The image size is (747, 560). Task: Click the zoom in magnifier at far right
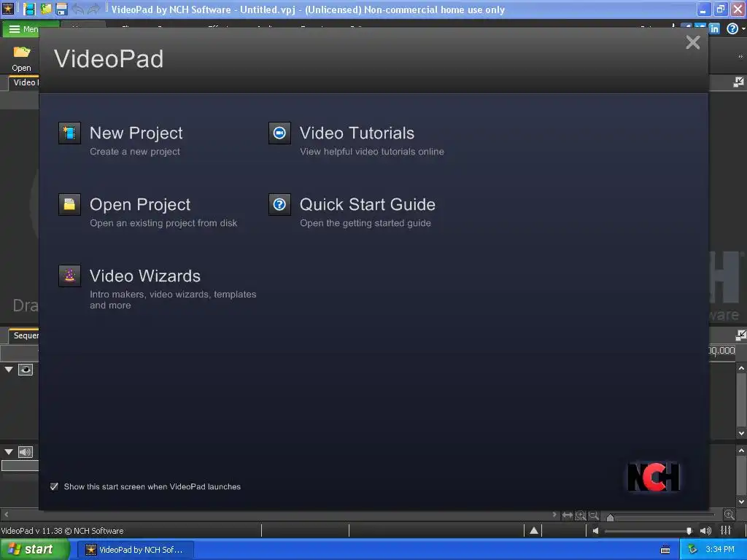[729, 514]
